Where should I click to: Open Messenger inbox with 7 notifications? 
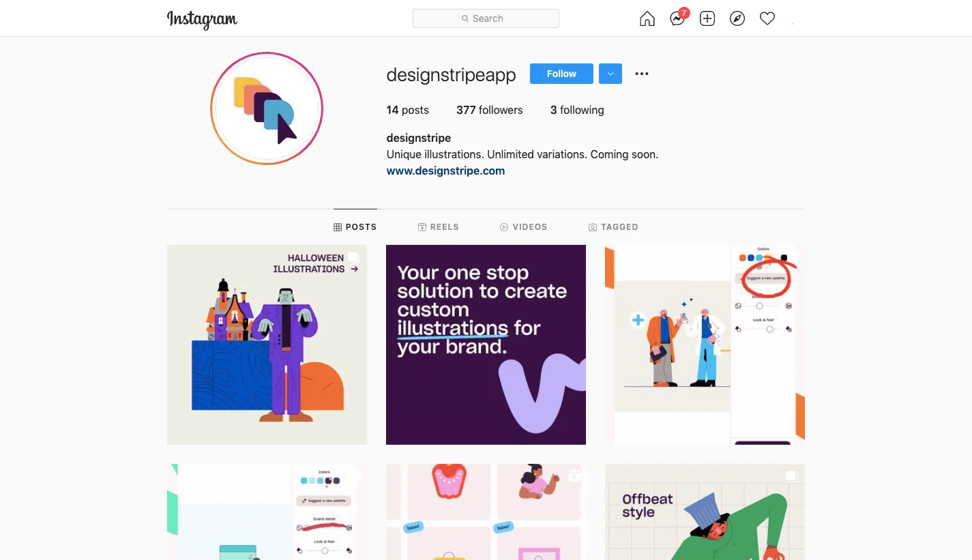click(x=678, y=18)
